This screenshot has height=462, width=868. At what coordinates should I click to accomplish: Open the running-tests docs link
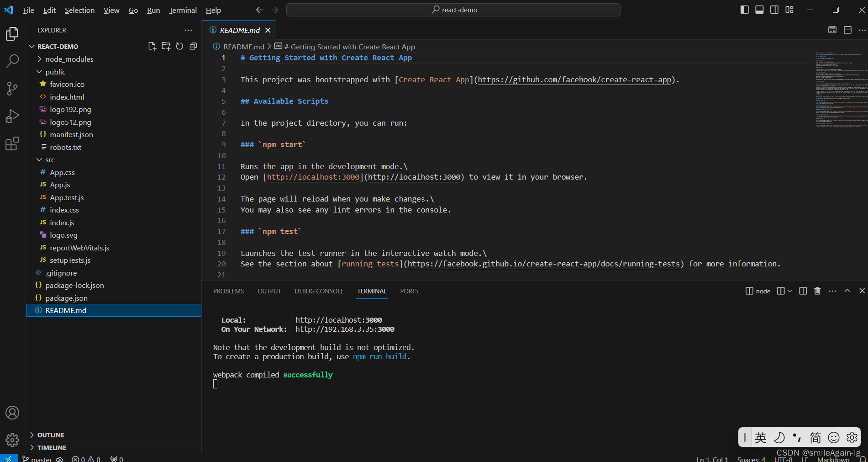544,264
